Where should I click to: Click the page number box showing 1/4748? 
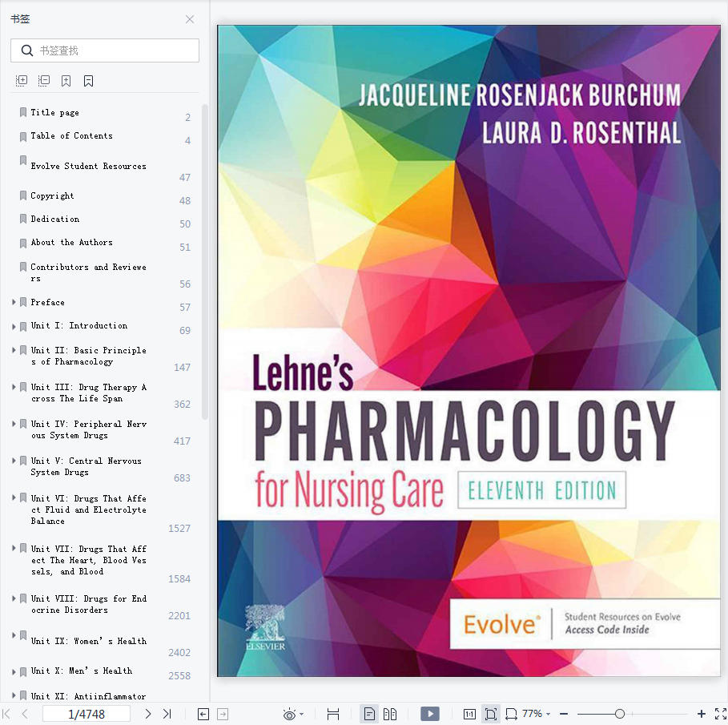(86, 714)
